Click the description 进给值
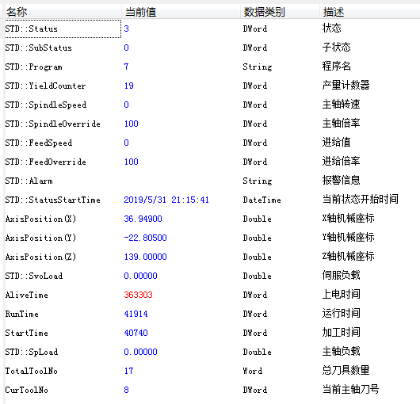Viewport: 420px width, 404px height. [336, 142]
